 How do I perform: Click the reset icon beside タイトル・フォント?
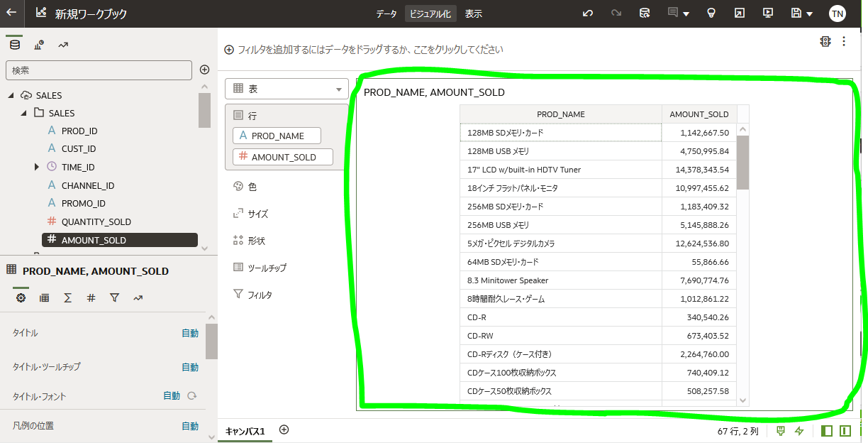tap(191, 395)
